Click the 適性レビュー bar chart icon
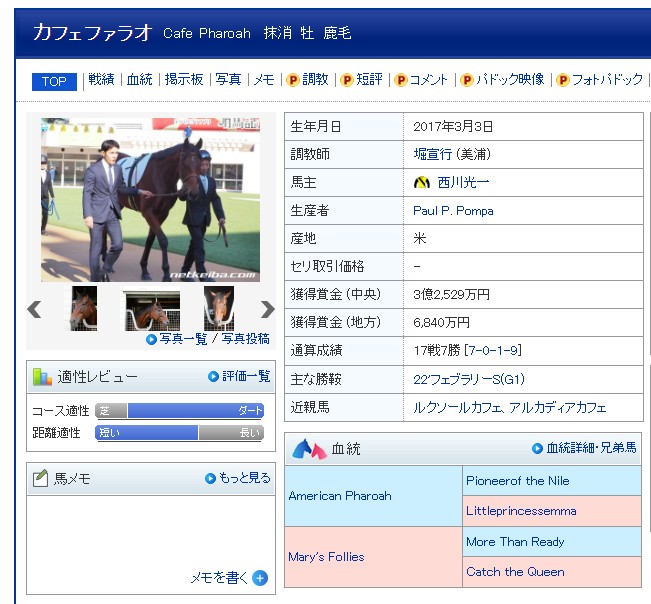This screenshot has height=604, width=651. pos(42,377)
